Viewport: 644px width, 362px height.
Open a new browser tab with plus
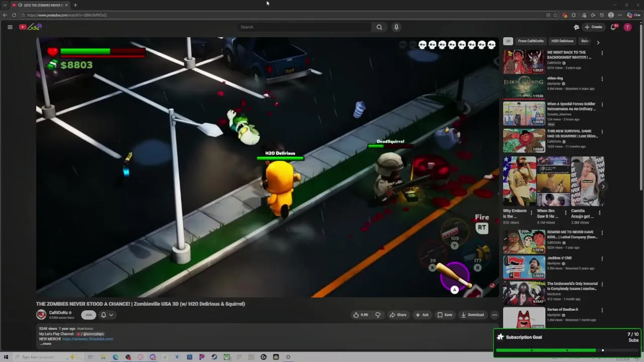click(75, 5)
